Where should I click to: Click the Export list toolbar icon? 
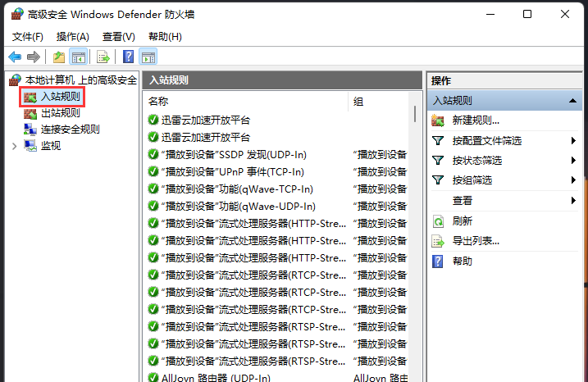[103, 57]
